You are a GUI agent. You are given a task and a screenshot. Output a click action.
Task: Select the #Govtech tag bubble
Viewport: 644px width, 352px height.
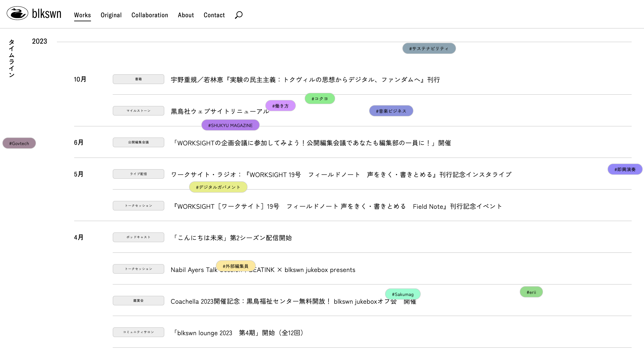pyautogui.click(x=19, y=143)
